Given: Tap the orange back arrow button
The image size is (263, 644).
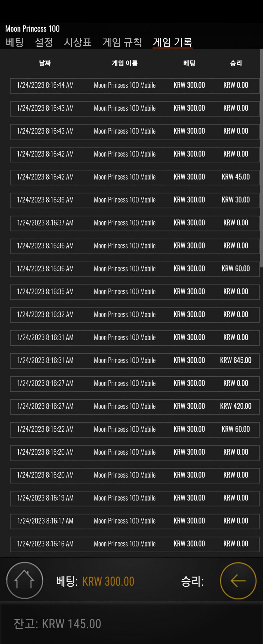Looking at the screenshot, I should (238, 580).
